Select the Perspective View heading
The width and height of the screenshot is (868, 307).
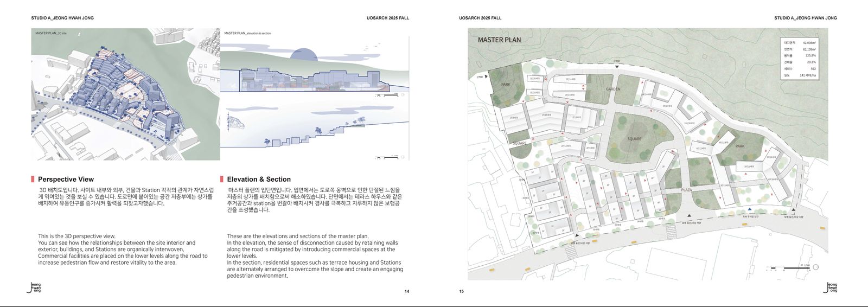[66, 179]
